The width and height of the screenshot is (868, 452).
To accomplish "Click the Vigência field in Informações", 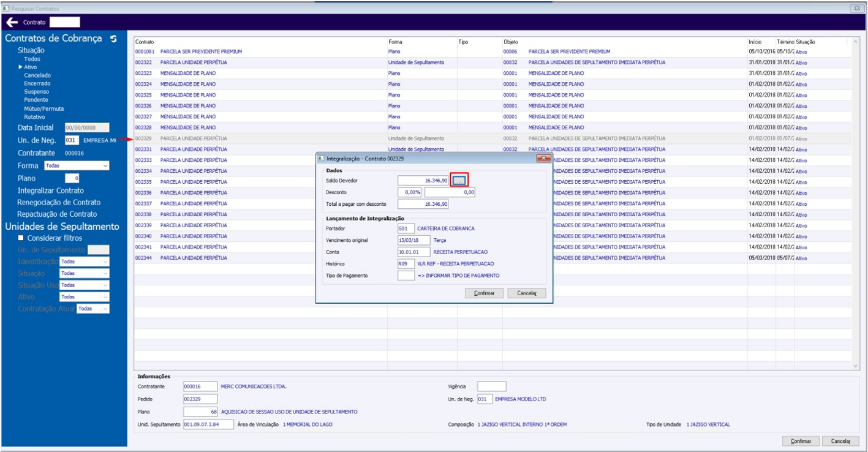I will [492, 386].
